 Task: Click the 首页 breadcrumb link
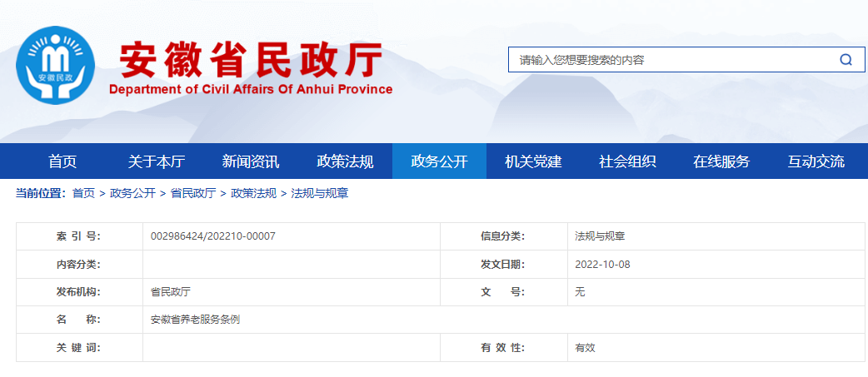pos(83,193)
